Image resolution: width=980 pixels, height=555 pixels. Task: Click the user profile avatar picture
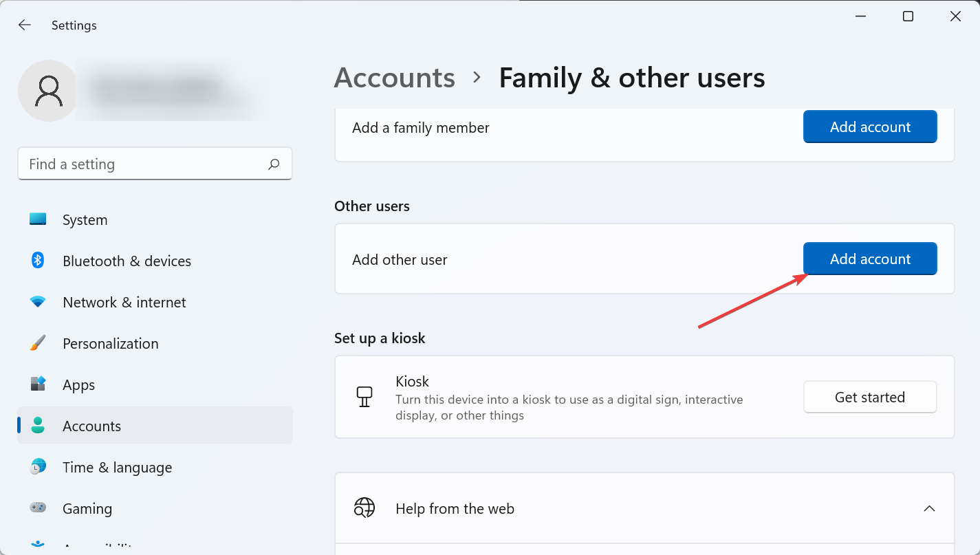click(x=48, y=91)
